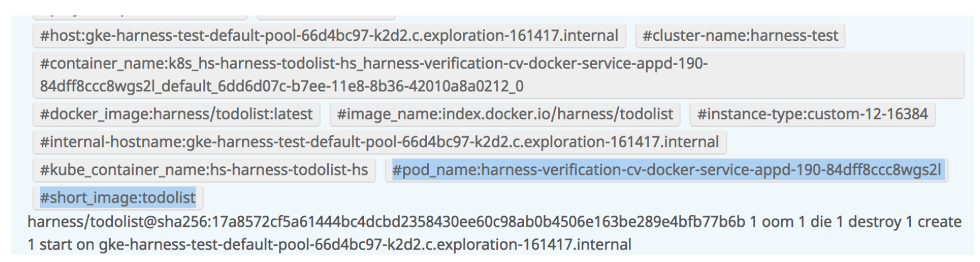Click the #image_name:index.docker.io/harness/todolist tag
Image resolution: width=980 pixels, height=262 pixels.
click(x=505, y=114)
